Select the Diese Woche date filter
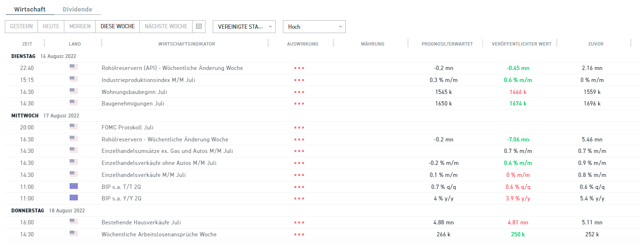This screenshot has height=245, width=644. [118, 26]
